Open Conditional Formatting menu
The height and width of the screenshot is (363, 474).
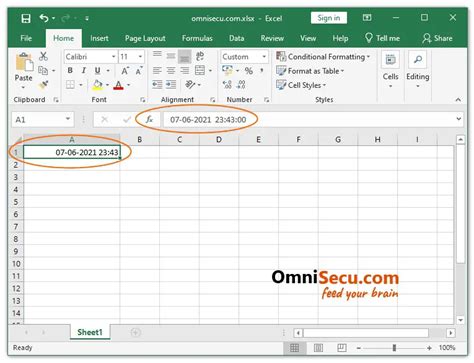click(323, 57)
